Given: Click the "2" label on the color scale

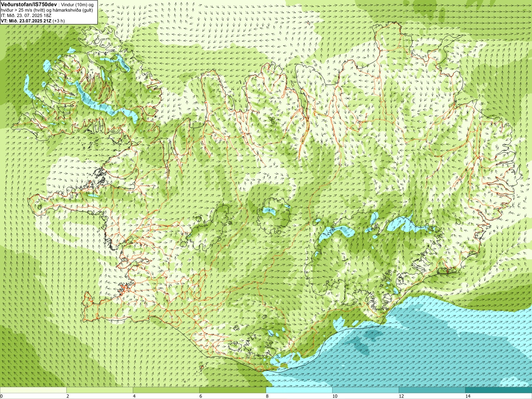Looking at the screenshot, I should point(68,396).
